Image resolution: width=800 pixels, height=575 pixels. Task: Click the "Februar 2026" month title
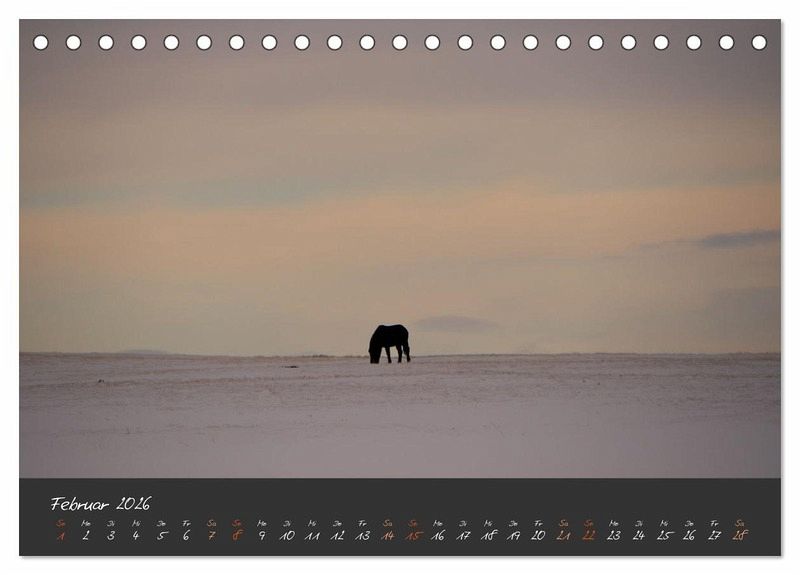[x=101, y=504]
